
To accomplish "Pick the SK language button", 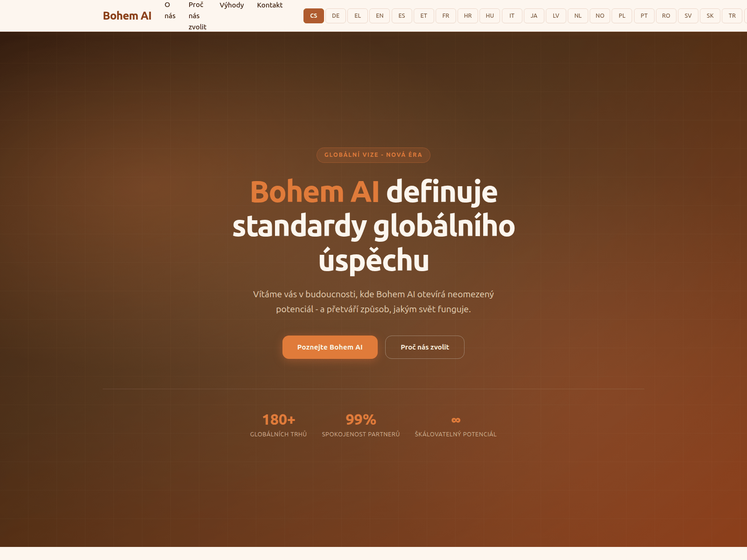I will pyautogui.click(x=710, y=16).
